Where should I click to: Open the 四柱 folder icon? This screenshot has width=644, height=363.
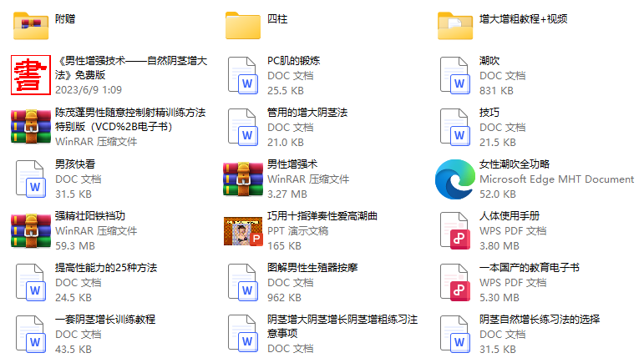(x=243, y=25)
